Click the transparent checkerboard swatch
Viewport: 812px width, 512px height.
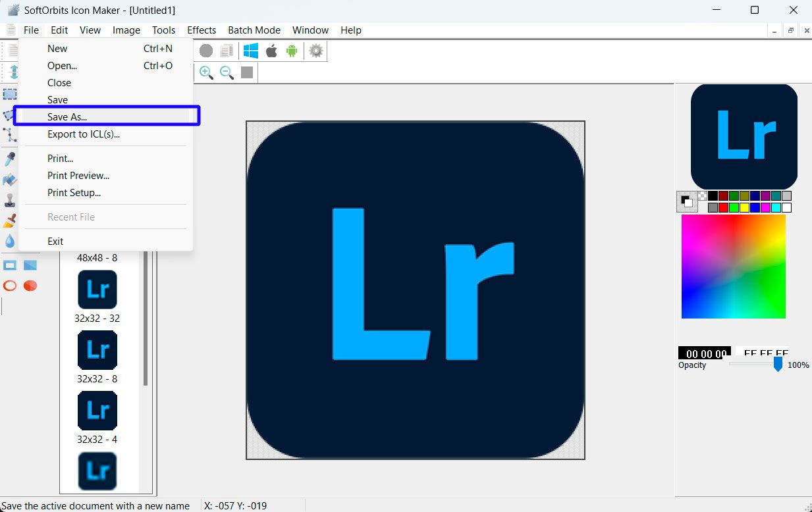click(x=703, y=196)
